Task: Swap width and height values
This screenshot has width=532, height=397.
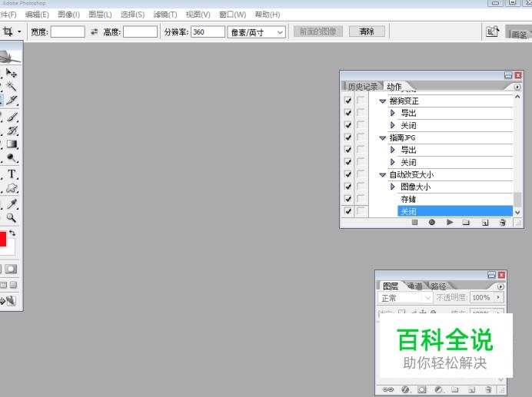Action: tap(94, 32)
